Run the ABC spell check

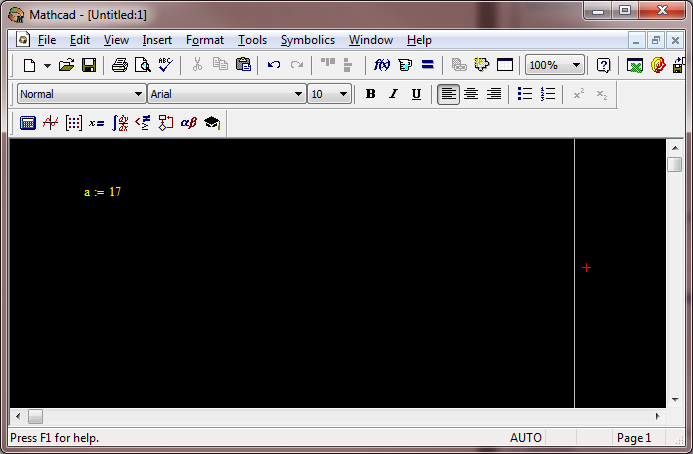tap(165, 65)
